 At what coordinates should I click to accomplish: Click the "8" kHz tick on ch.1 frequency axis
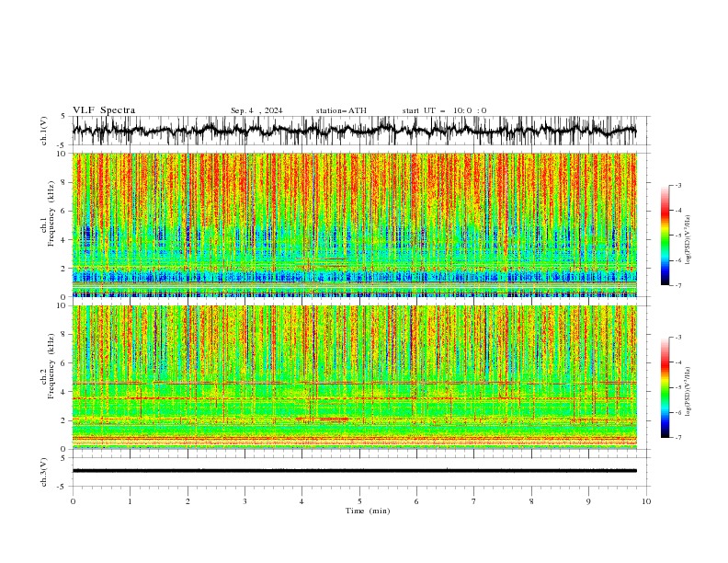coord(64,182)
